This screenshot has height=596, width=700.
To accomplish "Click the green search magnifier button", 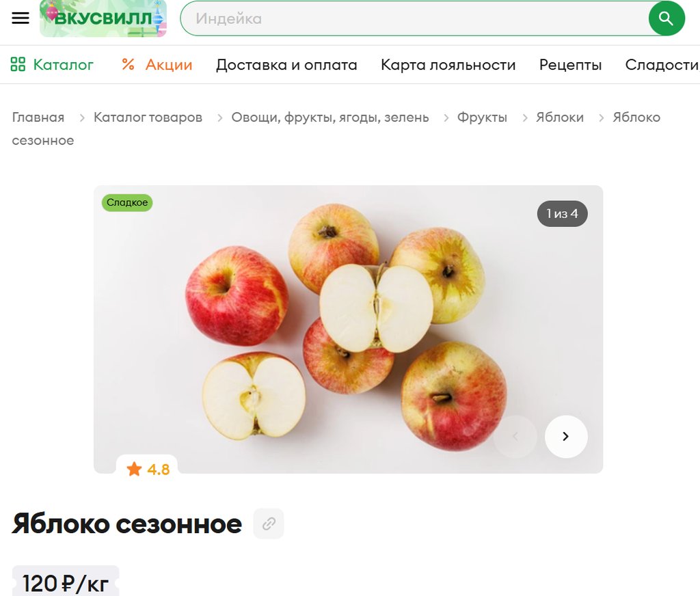I will tap(667, 18).
